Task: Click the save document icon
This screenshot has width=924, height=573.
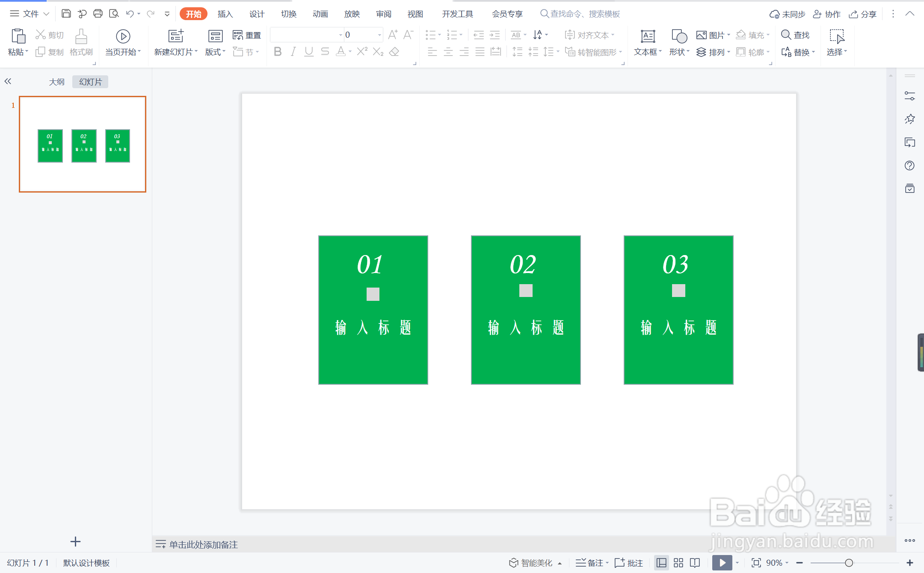Action: click(x=66, y=14)
